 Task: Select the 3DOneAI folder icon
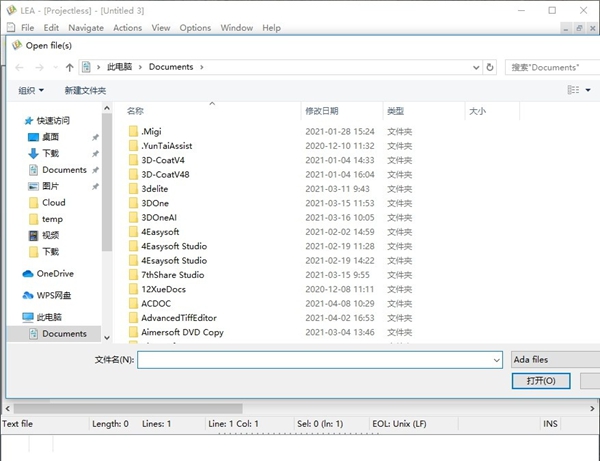tap(133, 217)
